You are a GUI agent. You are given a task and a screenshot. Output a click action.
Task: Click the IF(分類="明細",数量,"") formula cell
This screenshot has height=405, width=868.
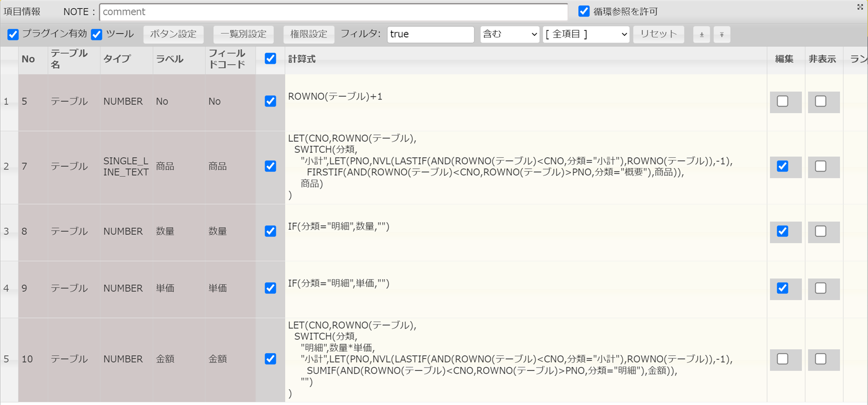click(x=526, y=233)
